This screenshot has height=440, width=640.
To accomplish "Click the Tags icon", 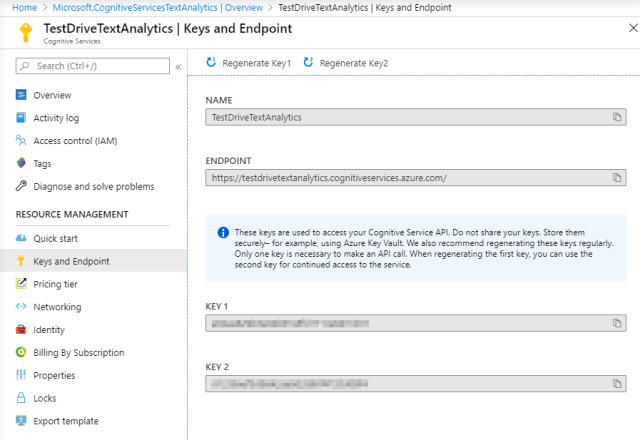I will click(21, 163).
